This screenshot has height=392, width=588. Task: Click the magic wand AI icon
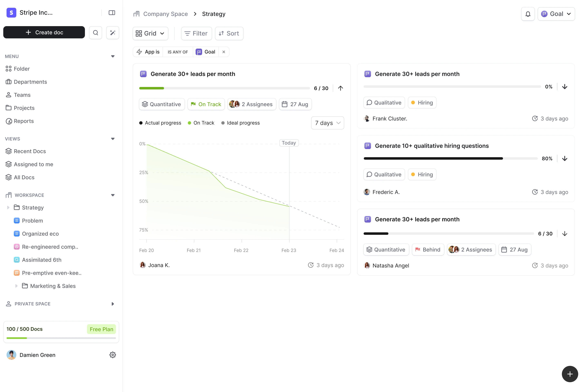(x=112, y=32)
